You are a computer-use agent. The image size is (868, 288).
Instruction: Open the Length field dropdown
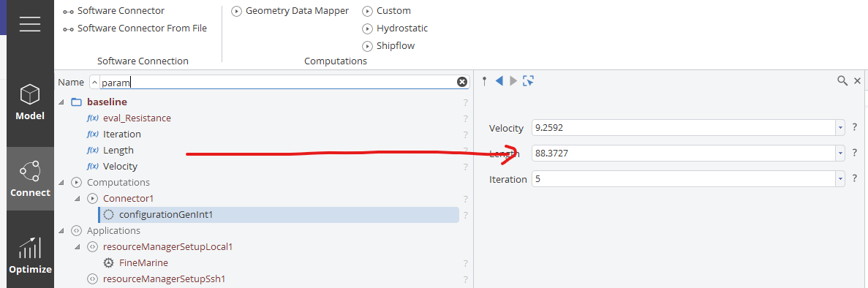(840, 154)
